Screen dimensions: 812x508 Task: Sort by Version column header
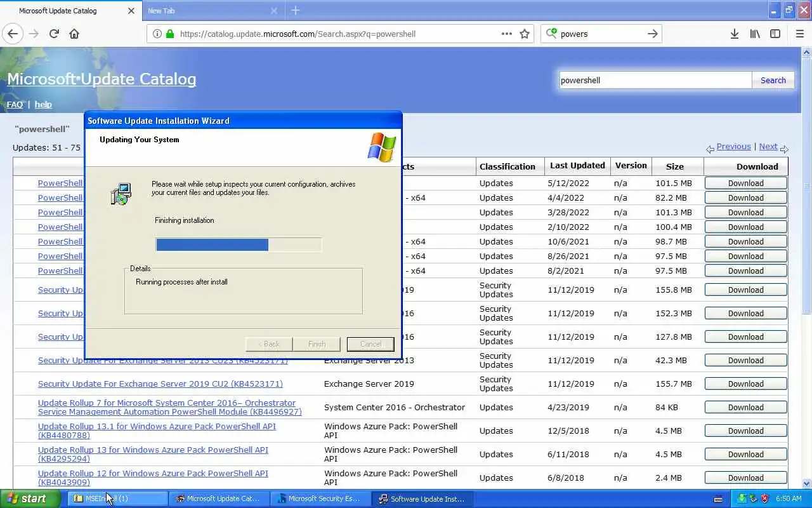pyautogui.click(x=631, y=165)
